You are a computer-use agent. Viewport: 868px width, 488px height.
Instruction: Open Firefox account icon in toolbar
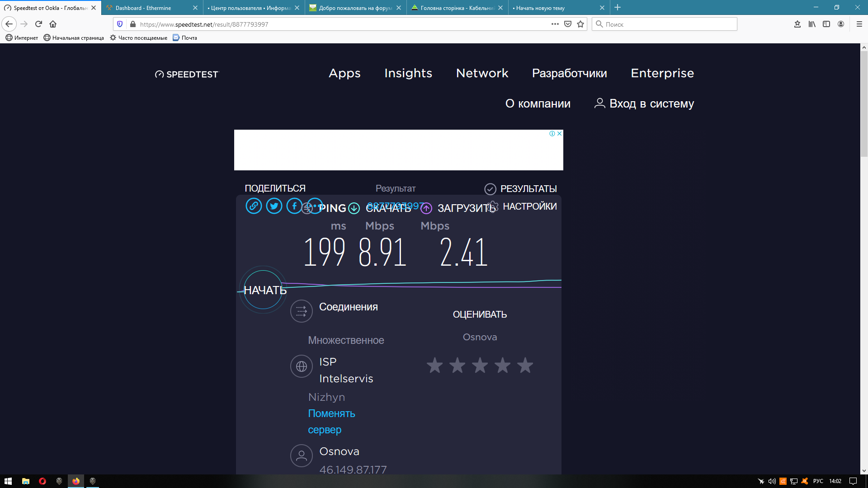click(841, 24)
